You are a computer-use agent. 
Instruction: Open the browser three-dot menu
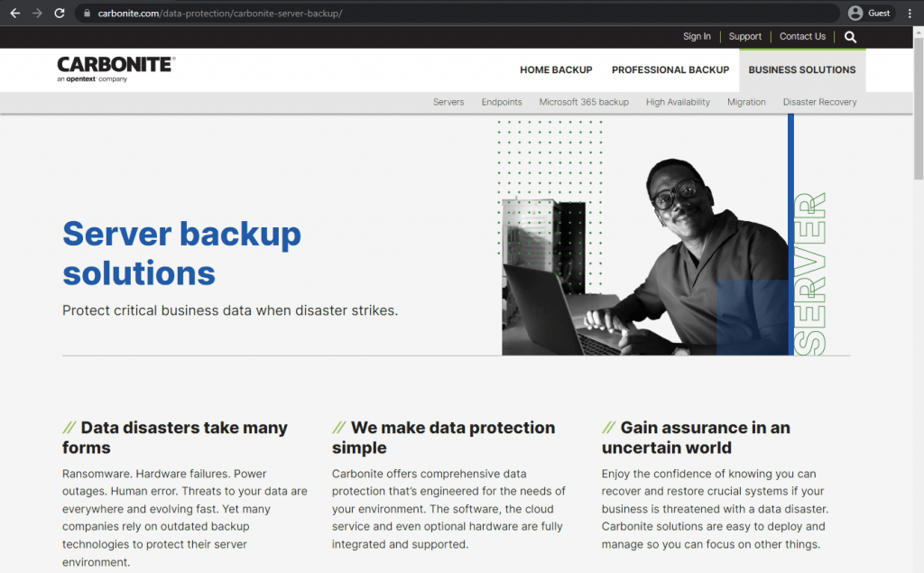click(x=910, y=13)
